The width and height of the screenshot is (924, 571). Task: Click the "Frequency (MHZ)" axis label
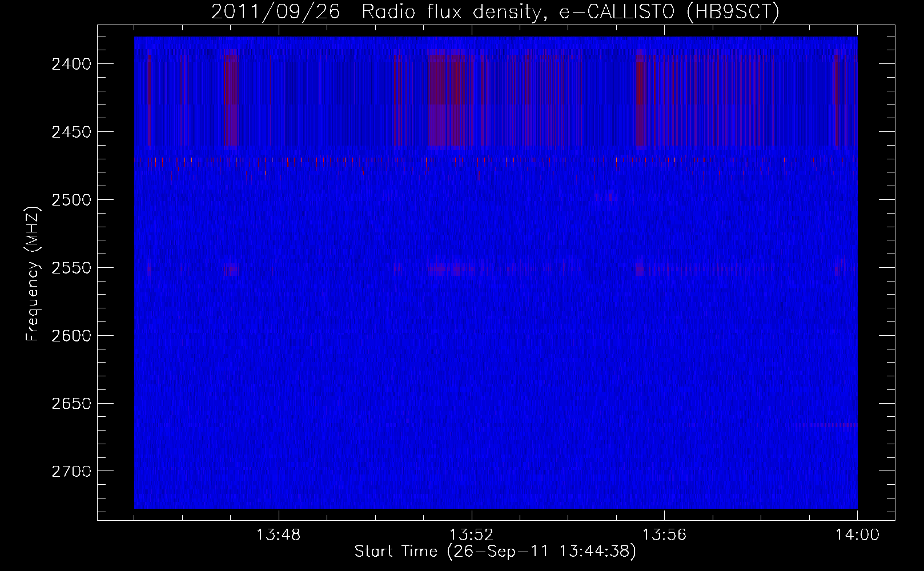33,274
